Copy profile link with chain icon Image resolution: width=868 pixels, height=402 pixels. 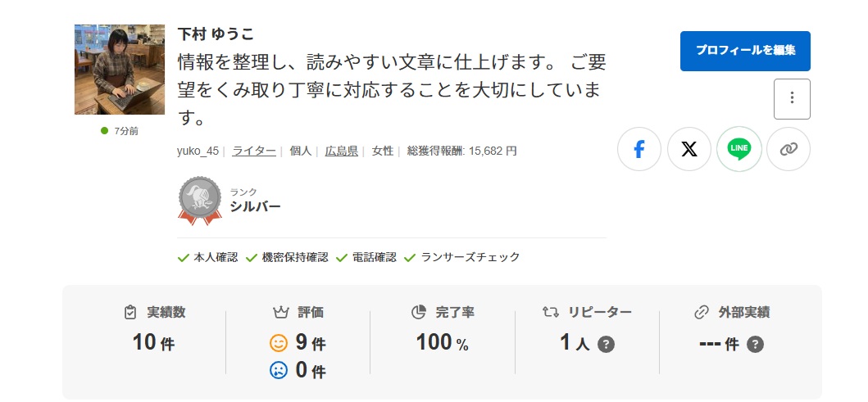click(x=788, y=149)
